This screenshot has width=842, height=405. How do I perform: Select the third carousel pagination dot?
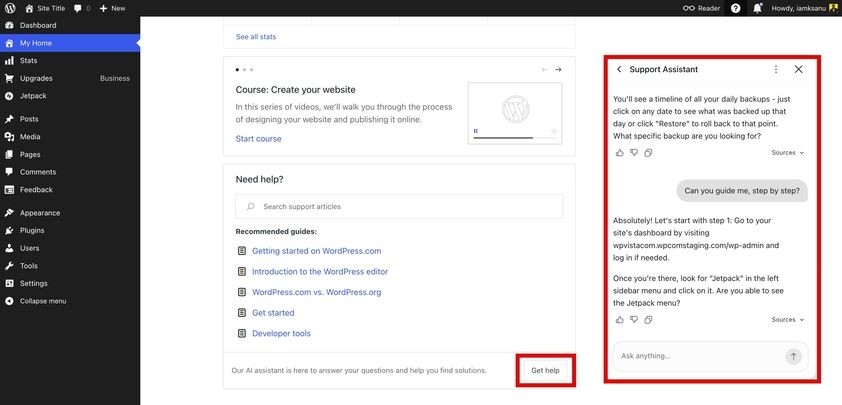[251, 69]
